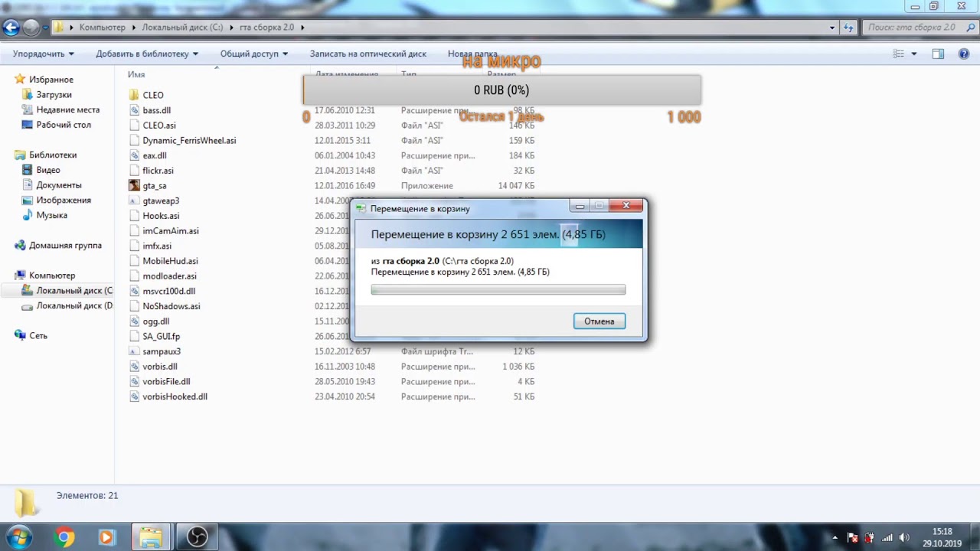Select the flickr.asi file icon
Screen dimensions: 980x551
coord(135,171)
